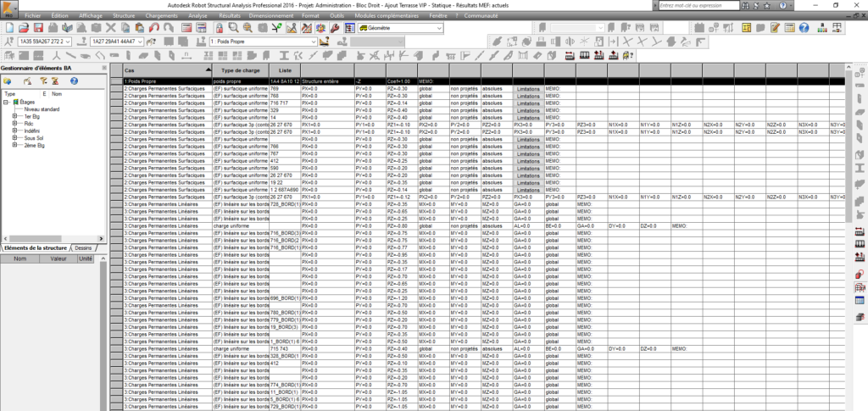The image size is (868, 411).
Task: Expand the 'Indéfini' tree node
Action: [14, 131]
